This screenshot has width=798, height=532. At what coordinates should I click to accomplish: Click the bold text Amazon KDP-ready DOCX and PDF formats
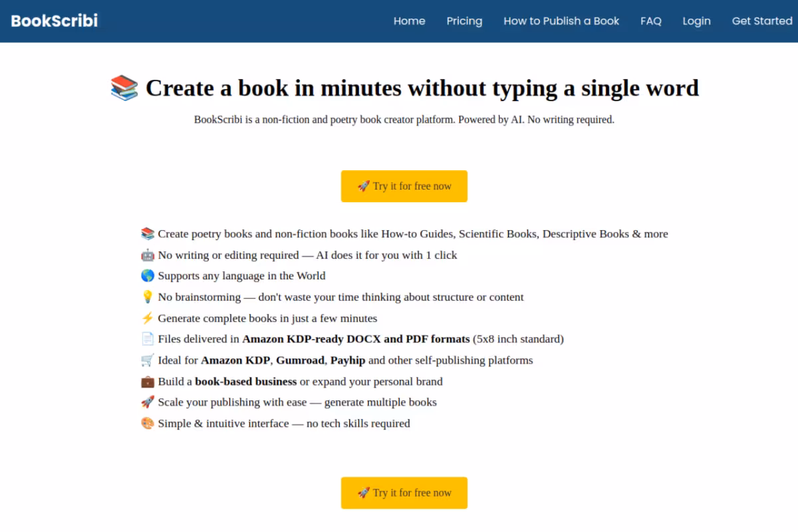(x=356, y=339)
